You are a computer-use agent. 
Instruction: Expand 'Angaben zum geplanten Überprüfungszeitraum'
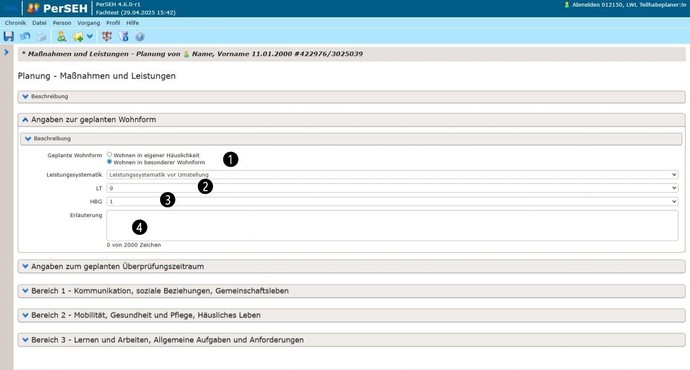tap(351, 266)
